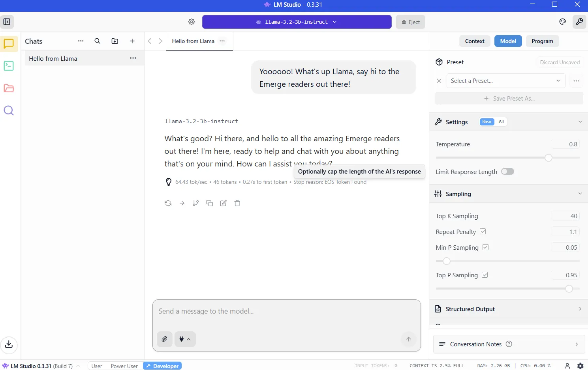This screenshot has height=370, width=588.
Task: Open My Models in the sidebar
Action: coord(8,88)
